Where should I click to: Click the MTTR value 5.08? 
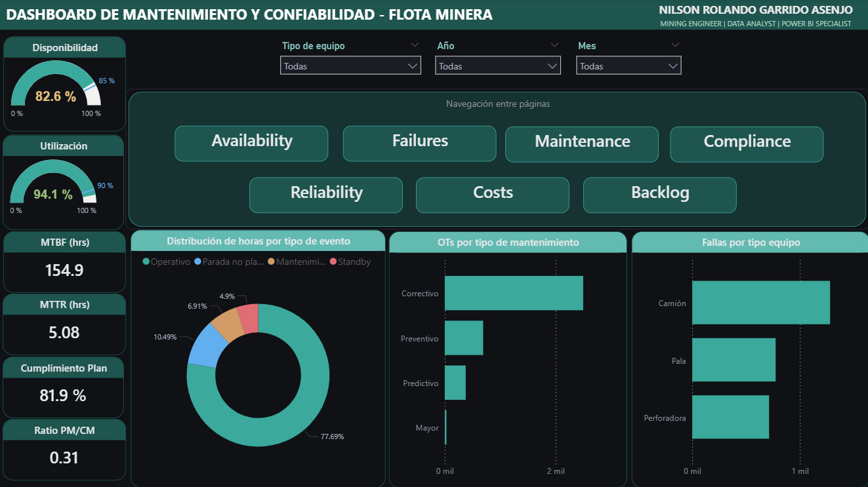tap(64, 332)
